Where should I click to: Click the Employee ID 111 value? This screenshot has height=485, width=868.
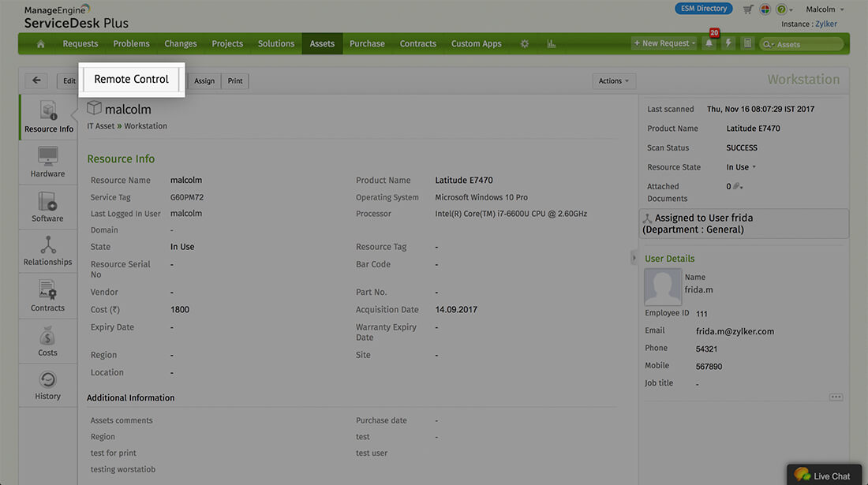[702, 314]
